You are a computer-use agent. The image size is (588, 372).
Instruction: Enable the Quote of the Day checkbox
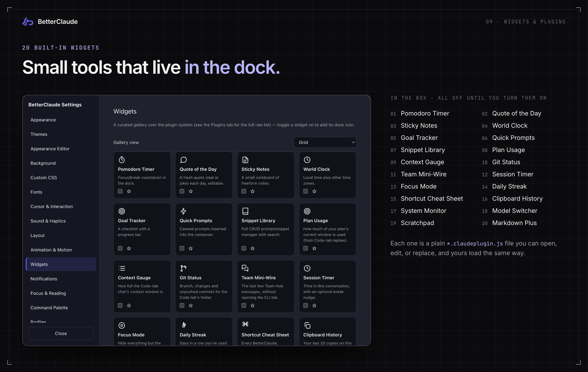click(182, 191)
